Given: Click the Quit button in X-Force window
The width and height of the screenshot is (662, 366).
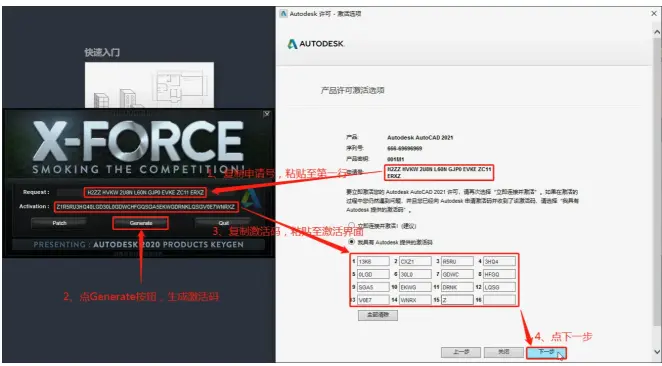Looking at the screenshot, I should pos(223,223).
